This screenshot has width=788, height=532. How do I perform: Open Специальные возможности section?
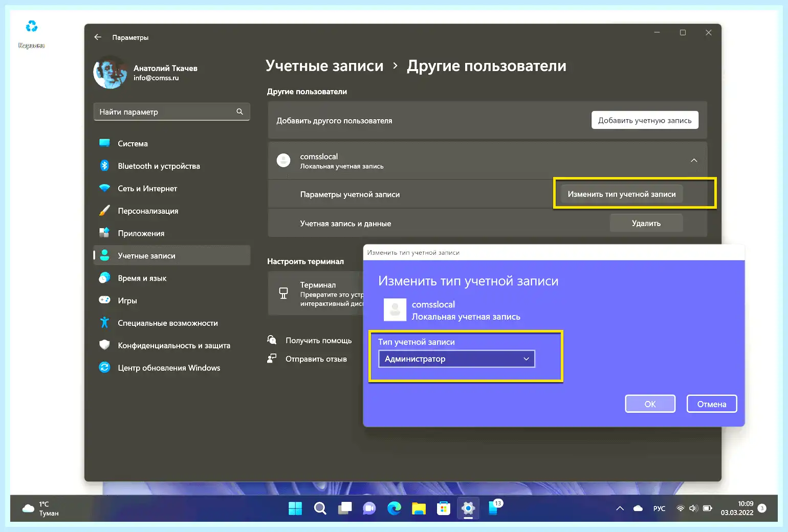(x=171, y=323)
